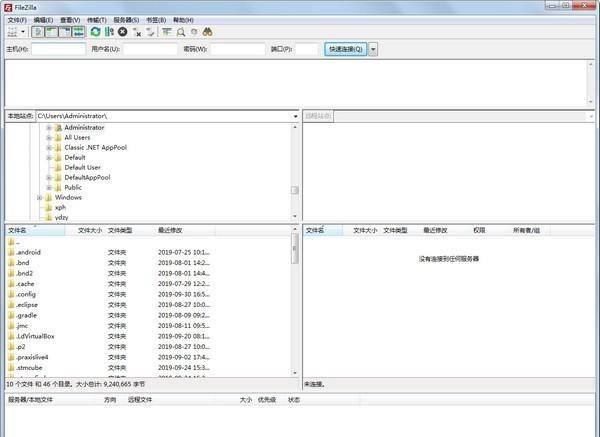Open the 查看(V) menu
Screen dimensions: 600x437
click(70, 20)
